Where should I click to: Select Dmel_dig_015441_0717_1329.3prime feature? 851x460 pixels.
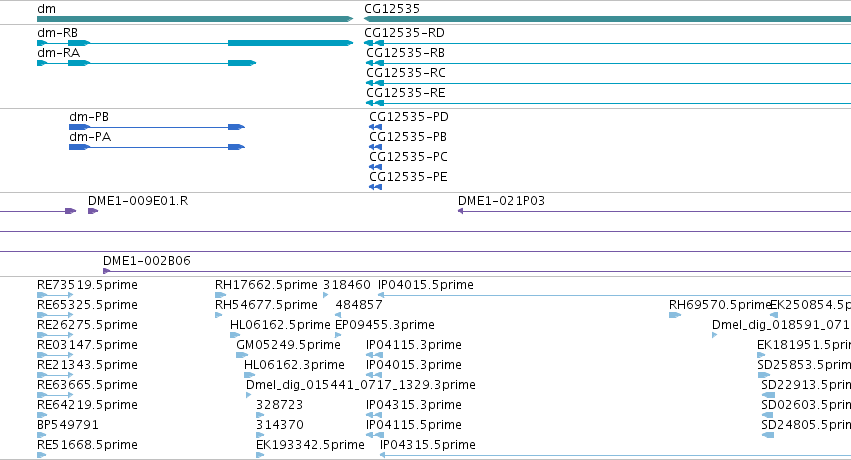coord(361,385)
